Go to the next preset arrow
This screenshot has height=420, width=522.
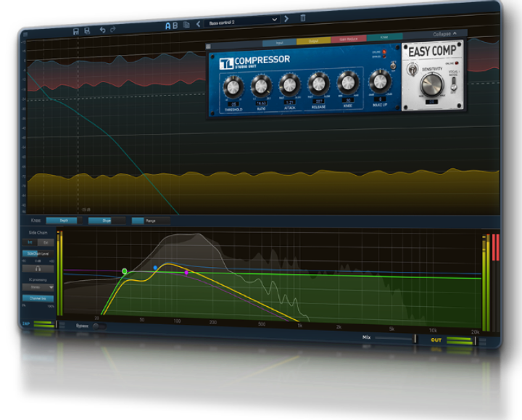coord(286,19)
